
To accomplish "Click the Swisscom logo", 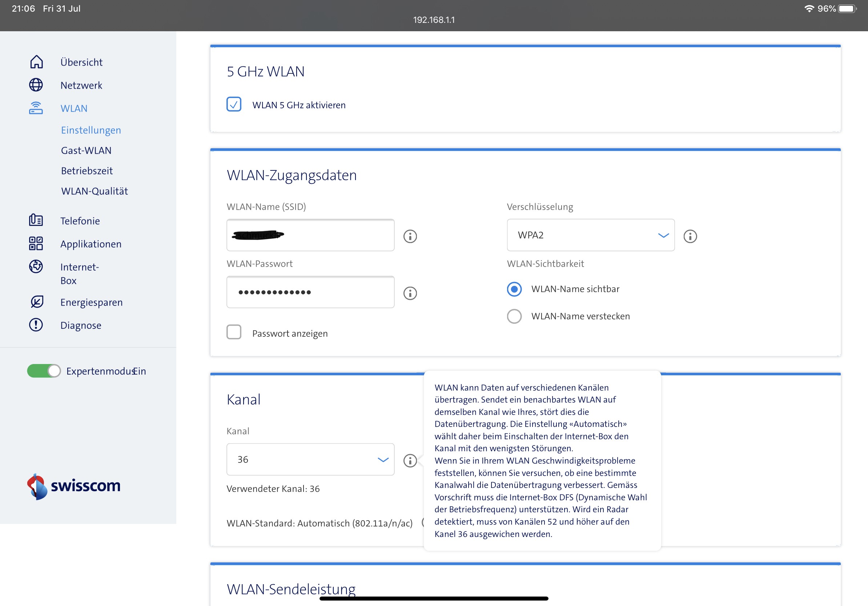I will pyautogui.click(x=74, y=486).
